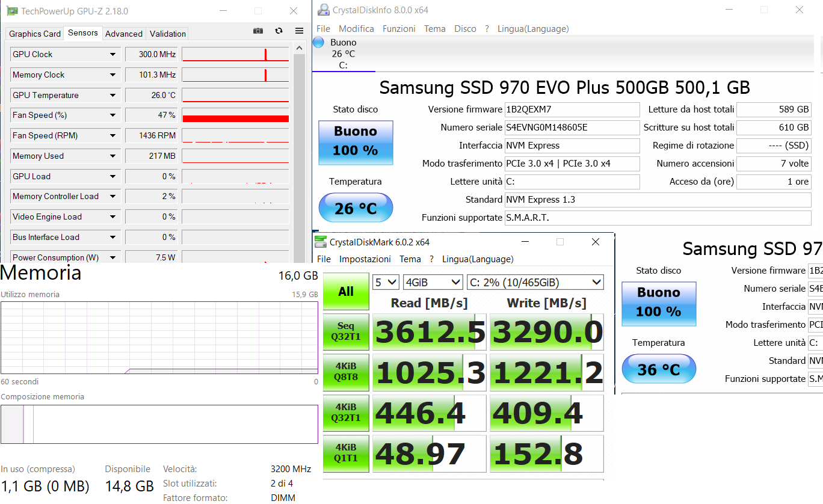Run the 4KiB Q8T8 benchmark

click(x=346, y=372)
